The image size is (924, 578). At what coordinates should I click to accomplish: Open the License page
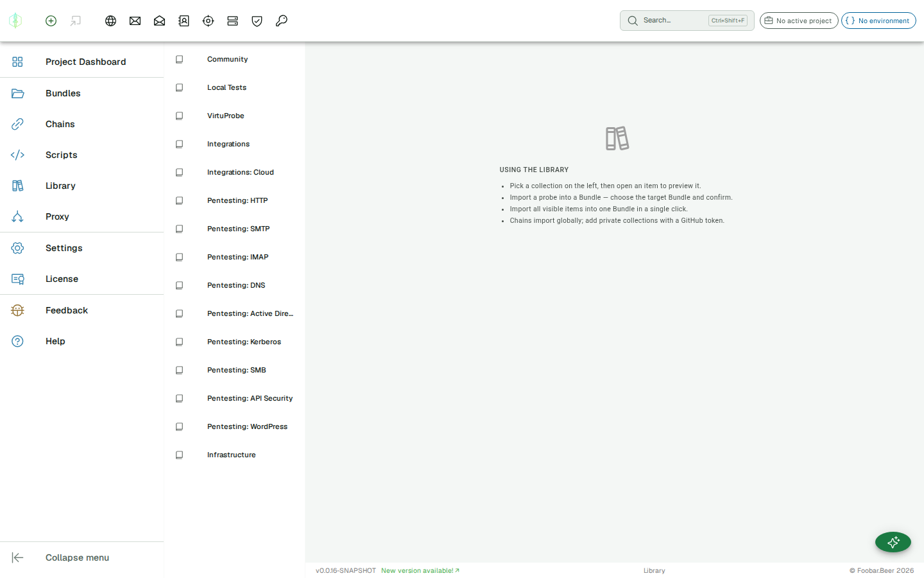tap(82, 279)
